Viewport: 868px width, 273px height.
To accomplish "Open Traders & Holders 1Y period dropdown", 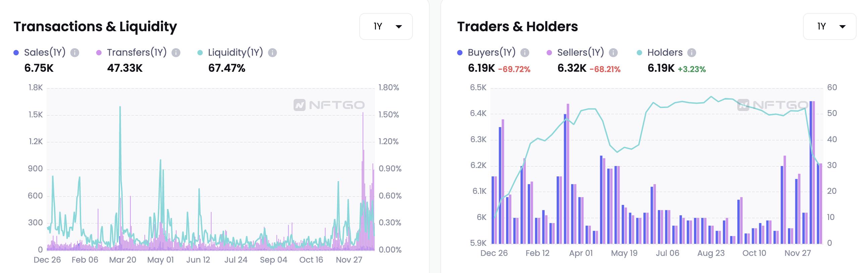I will pos(829,26).
